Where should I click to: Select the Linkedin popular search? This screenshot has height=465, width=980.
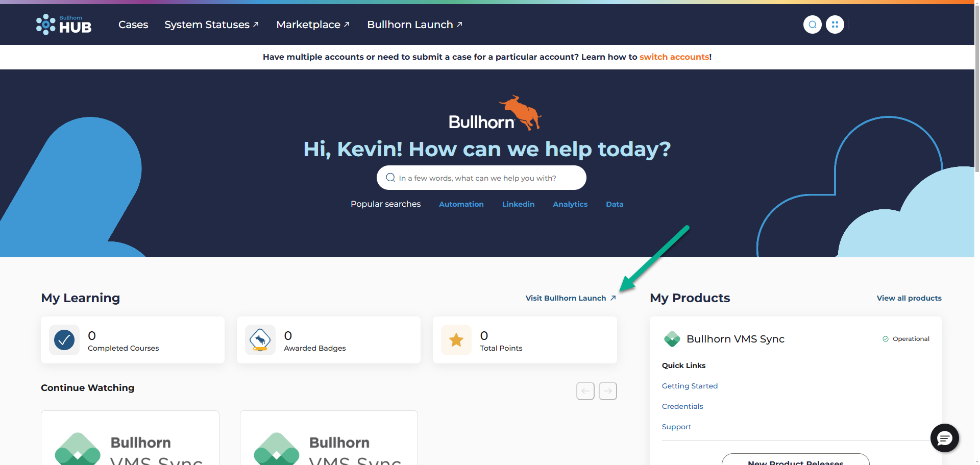point(518,204)
